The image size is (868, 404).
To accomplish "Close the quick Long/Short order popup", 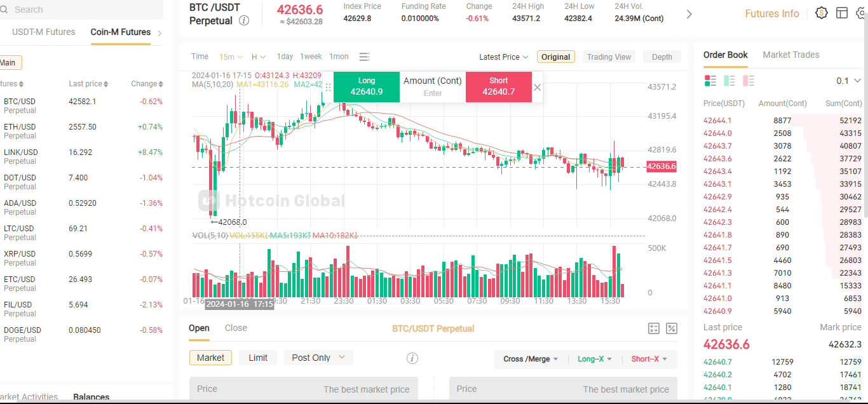I will 538,88.
